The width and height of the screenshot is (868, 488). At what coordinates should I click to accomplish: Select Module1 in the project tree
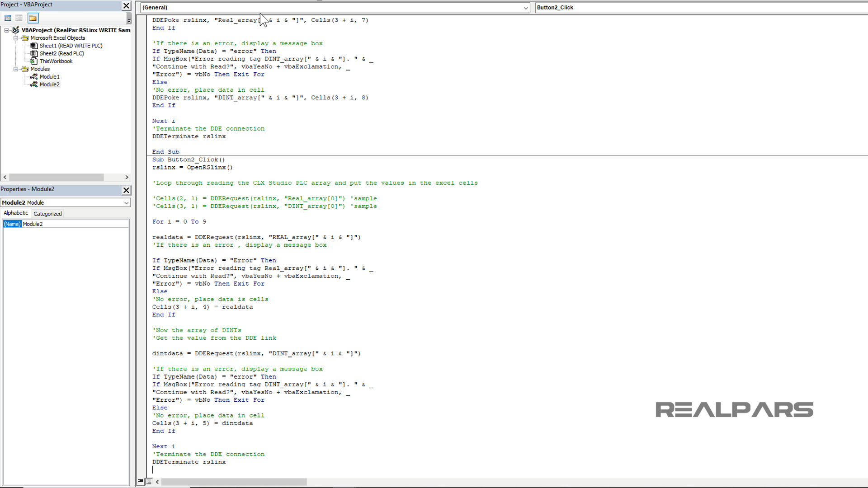50,77
